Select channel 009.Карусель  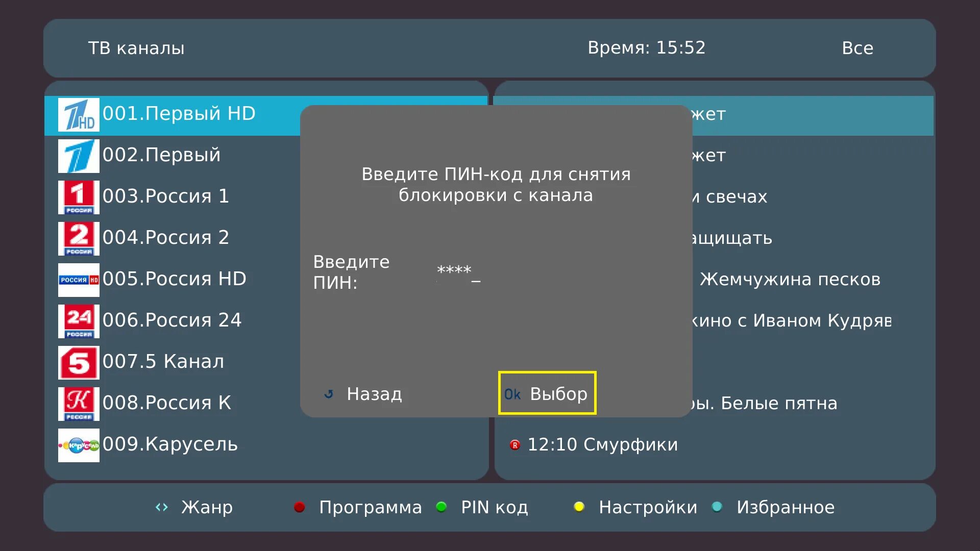[x=170, y=444]
